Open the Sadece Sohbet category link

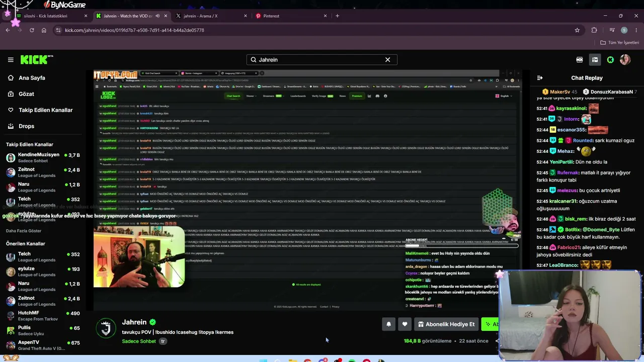click(x=139, y=341)
